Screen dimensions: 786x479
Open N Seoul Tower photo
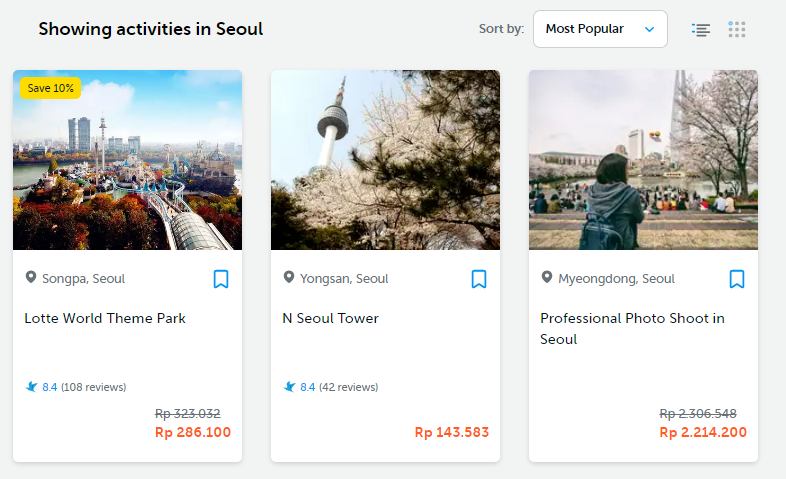(385, 160)
